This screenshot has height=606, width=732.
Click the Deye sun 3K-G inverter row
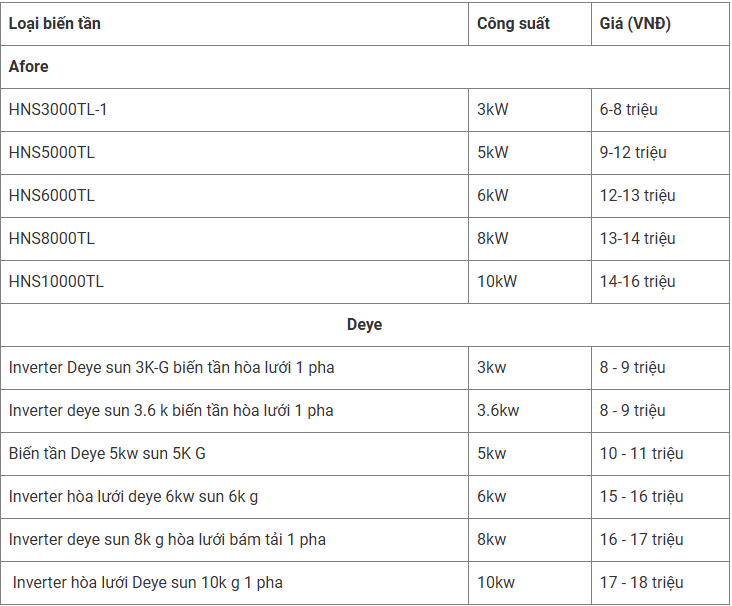point(171,368)
